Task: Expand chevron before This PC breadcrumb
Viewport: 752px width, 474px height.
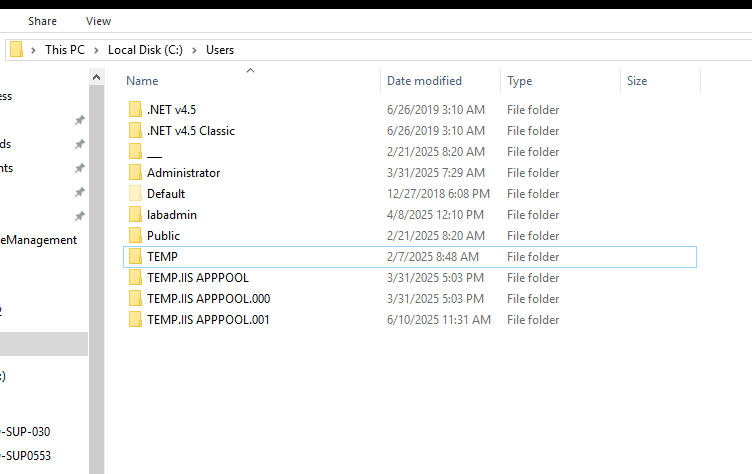Action: tap(33, 50)
